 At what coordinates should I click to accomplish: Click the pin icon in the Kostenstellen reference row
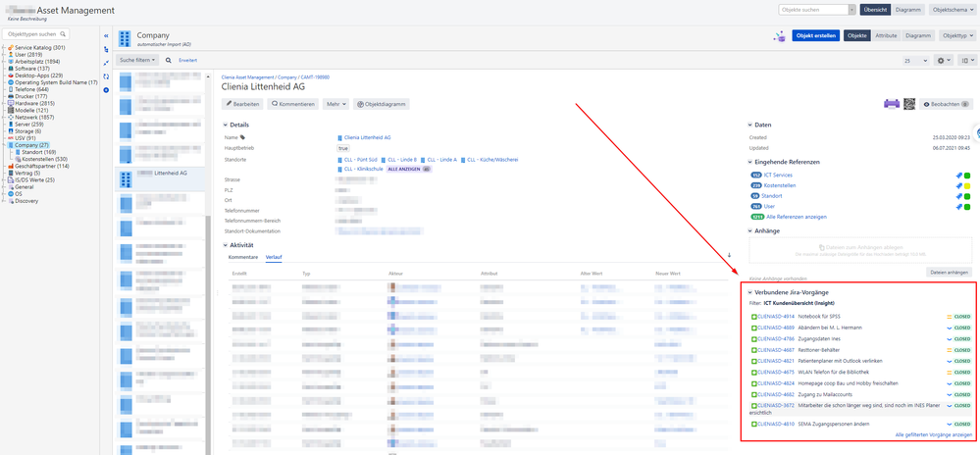pyautogui.click(x=958, y=185)
